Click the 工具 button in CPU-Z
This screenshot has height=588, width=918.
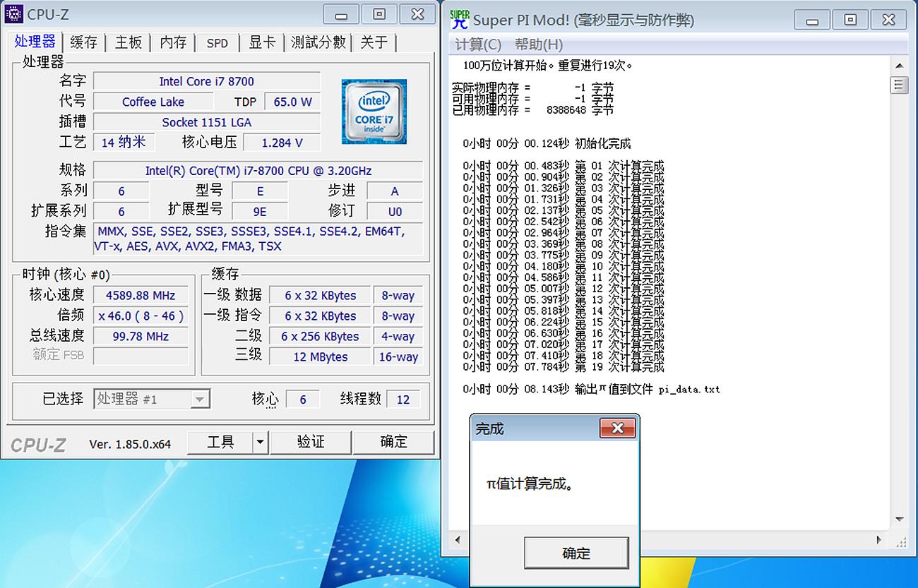(220, 442)
